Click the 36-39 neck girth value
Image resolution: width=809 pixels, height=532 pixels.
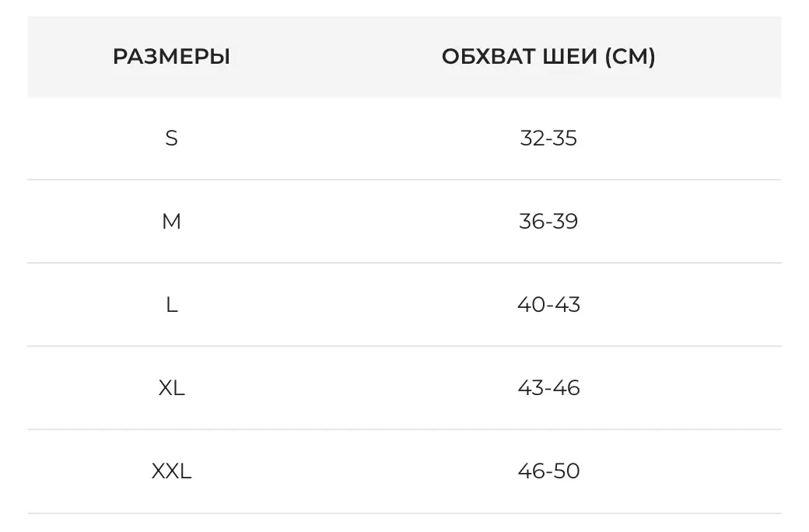548,222
